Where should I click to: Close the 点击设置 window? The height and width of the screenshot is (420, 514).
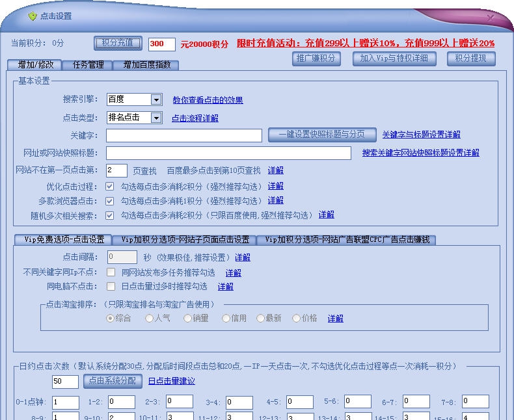(x=490, y=18)
